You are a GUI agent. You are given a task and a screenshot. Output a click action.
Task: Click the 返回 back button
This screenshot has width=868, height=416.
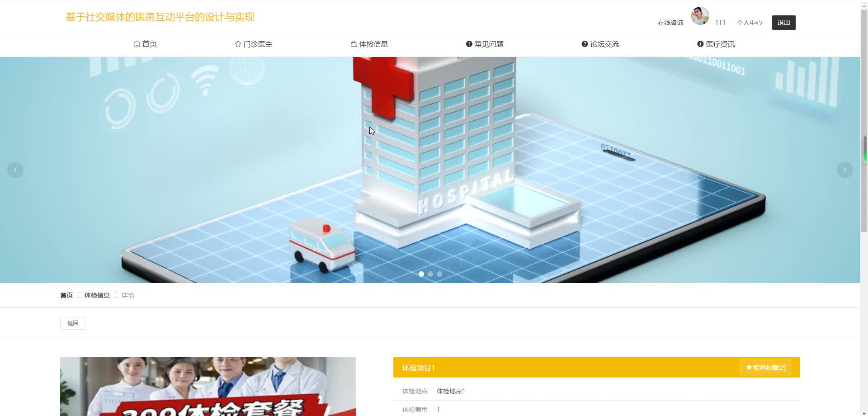(73, 323)
